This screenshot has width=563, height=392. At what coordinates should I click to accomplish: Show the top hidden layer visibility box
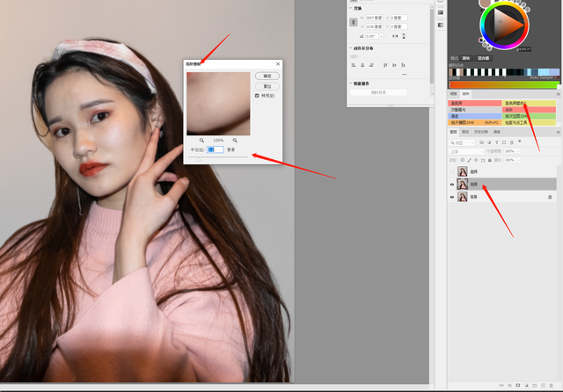point(452,171)
